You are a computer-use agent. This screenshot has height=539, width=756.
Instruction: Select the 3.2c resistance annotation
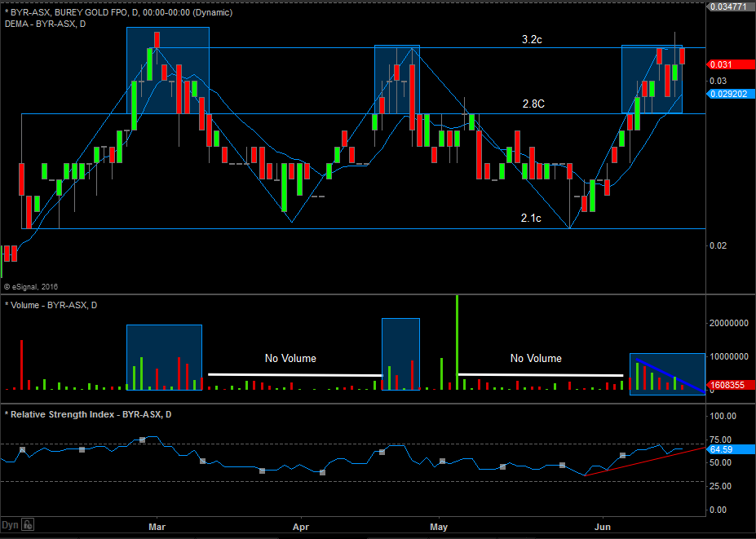coord(532,39)
